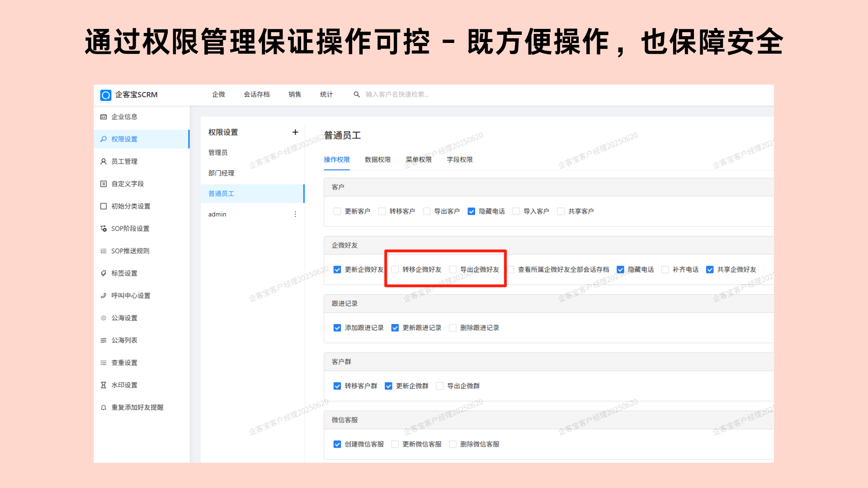The image size is (868, 488).
Task: Uncheck the 更新企微群 checkbox
Action: point(388,386)
